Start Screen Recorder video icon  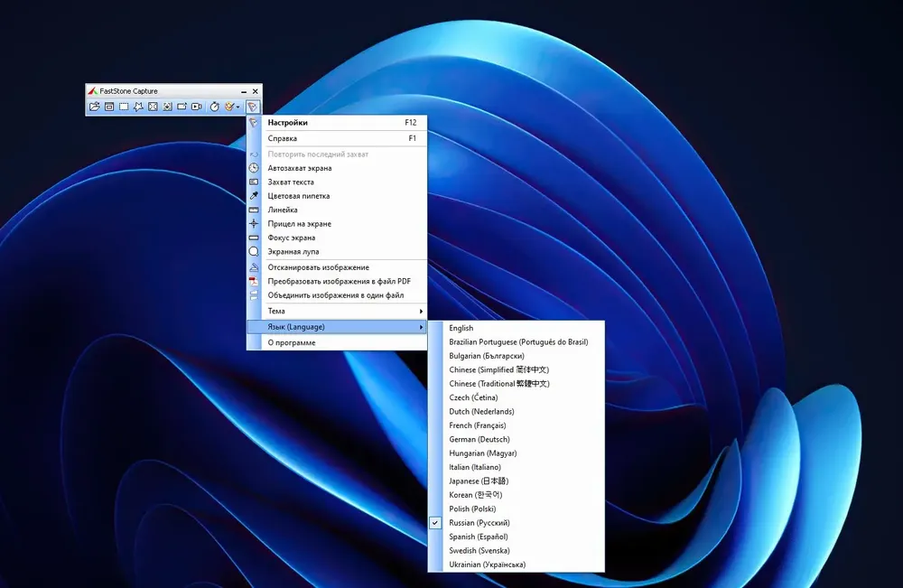pos(196,107)
